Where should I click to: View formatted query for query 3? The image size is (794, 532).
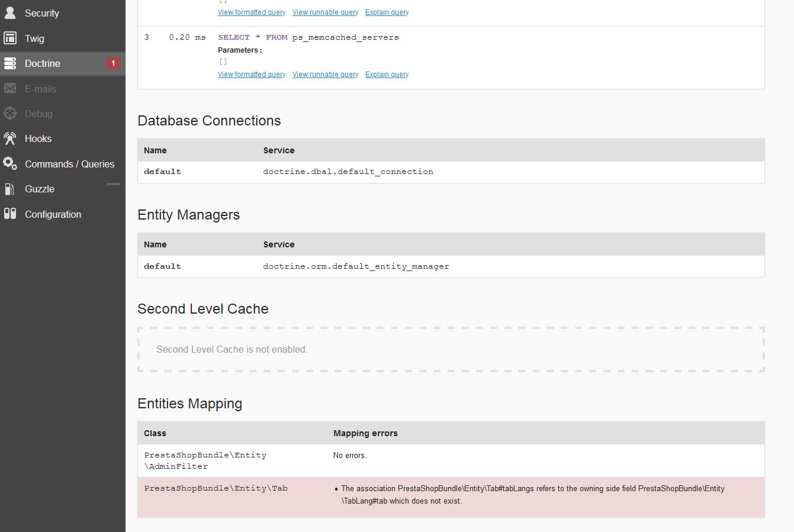[x=251, y=74]
